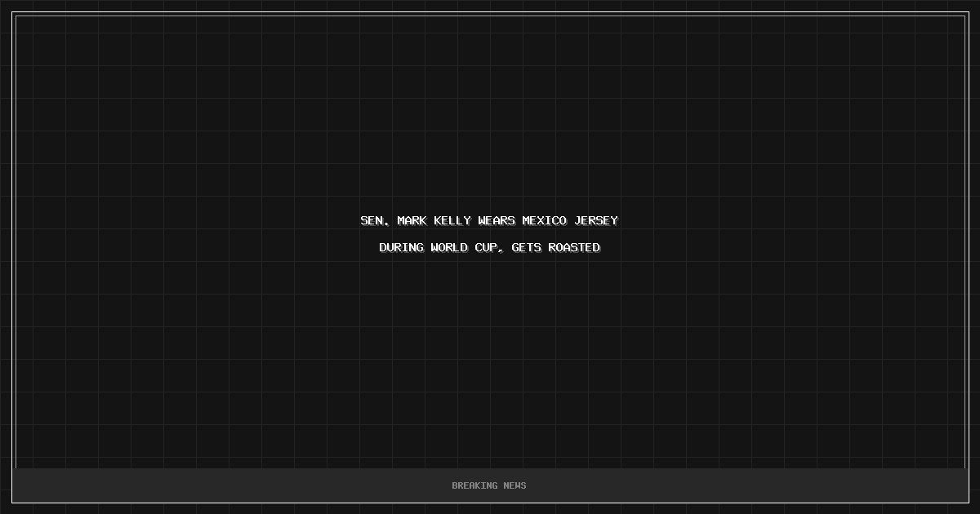Select the word WEARS in the headline
The height and width of the screenshot is (514, 980).
pos(497,221)
